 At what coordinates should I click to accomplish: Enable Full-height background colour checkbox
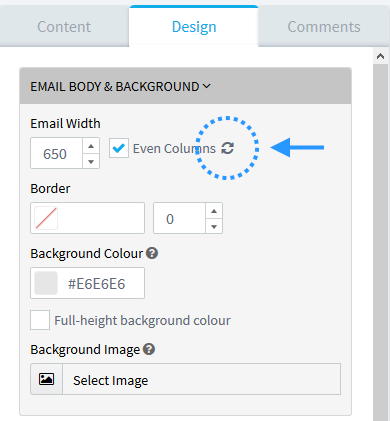[x=40, y=320]
